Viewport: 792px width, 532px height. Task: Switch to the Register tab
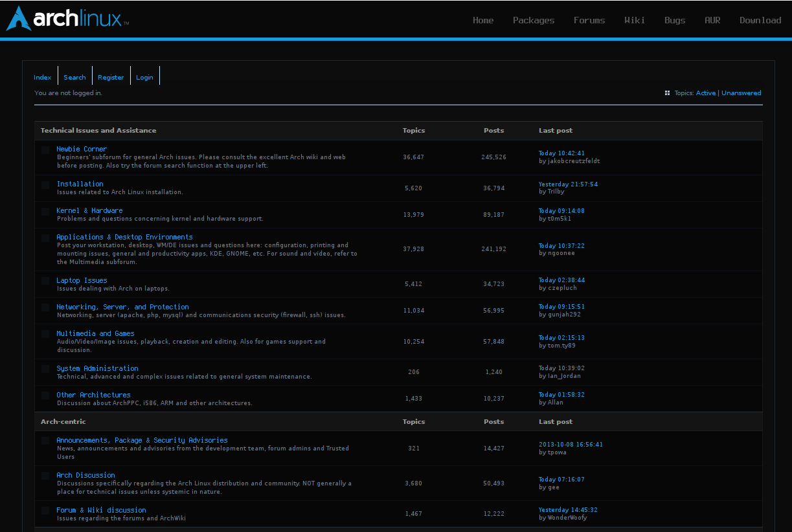[x=111, y=76]
